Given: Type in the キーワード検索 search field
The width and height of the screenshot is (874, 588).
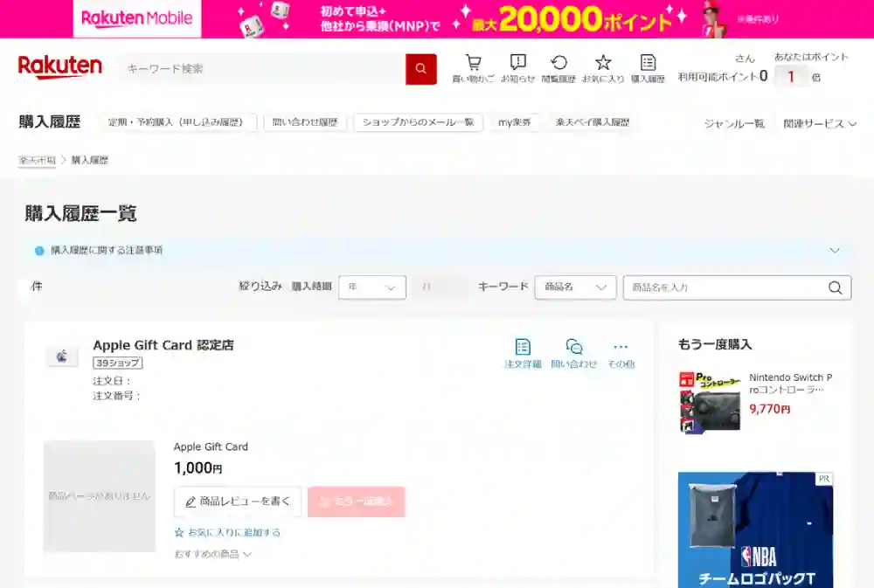Looking at the screenshot, I should click(x=262, y=69).
